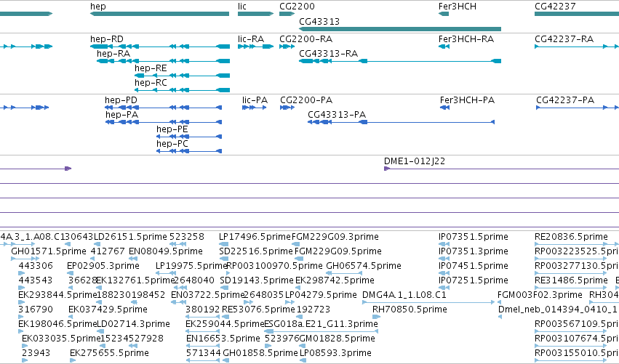
Task: Click the lic gene label
Action: click(x=242, y=7)
